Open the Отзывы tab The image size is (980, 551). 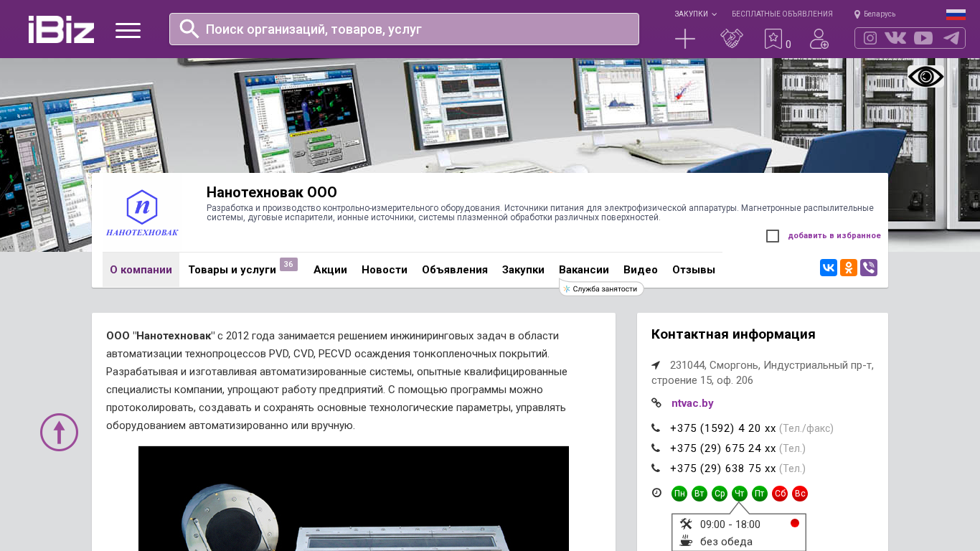[x=694, y=270]
